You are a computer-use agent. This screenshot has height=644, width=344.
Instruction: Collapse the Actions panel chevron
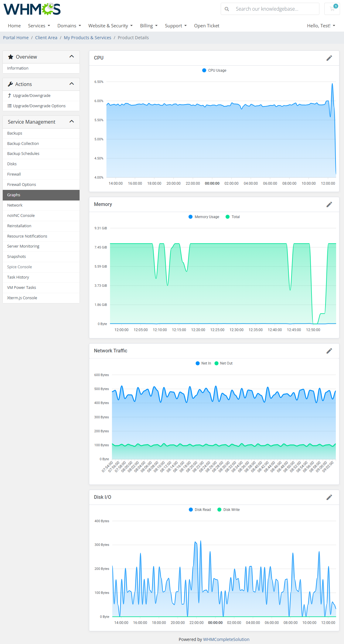pyautogui.click(x=72, y=84)
